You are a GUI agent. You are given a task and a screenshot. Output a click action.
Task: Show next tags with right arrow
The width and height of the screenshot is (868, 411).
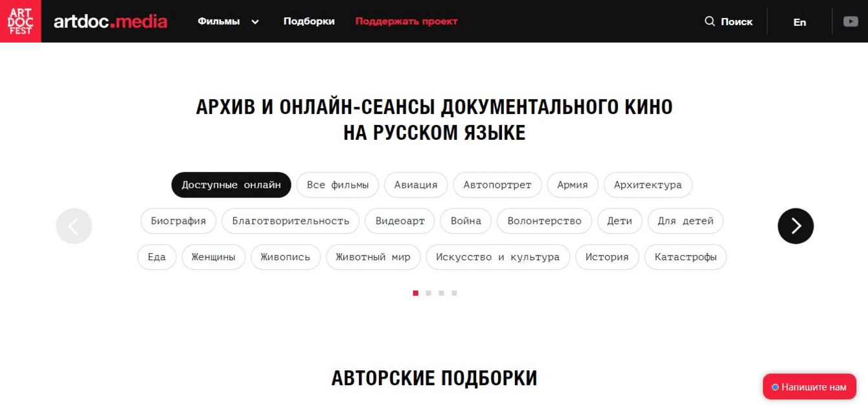point(795,226)
